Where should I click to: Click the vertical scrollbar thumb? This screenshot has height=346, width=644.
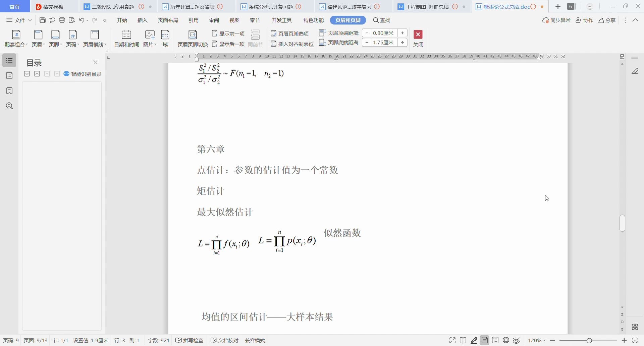pyautogui.click(x=623, y=223)
